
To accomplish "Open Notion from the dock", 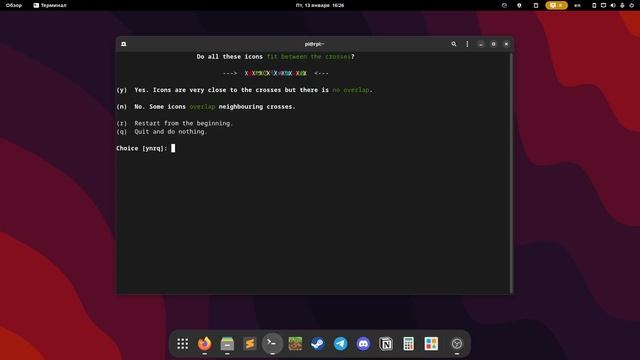I will [x=386, y=344].
